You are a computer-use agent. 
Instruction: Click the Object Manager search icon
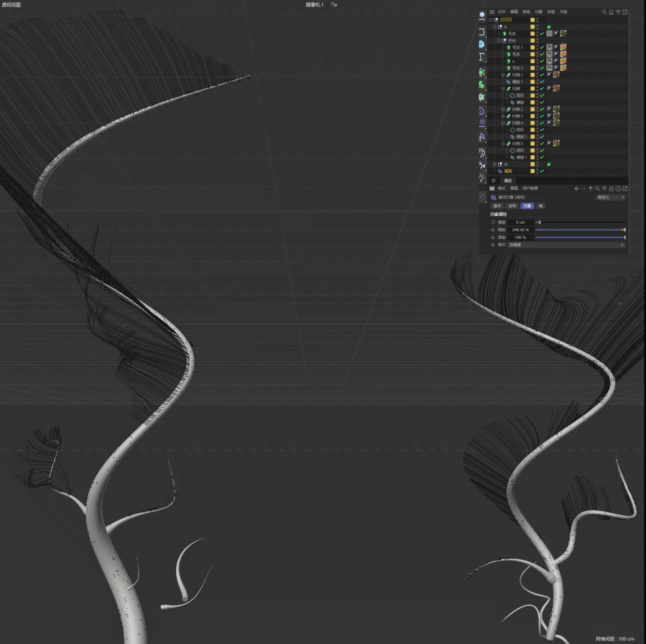[x=604, y=12]
